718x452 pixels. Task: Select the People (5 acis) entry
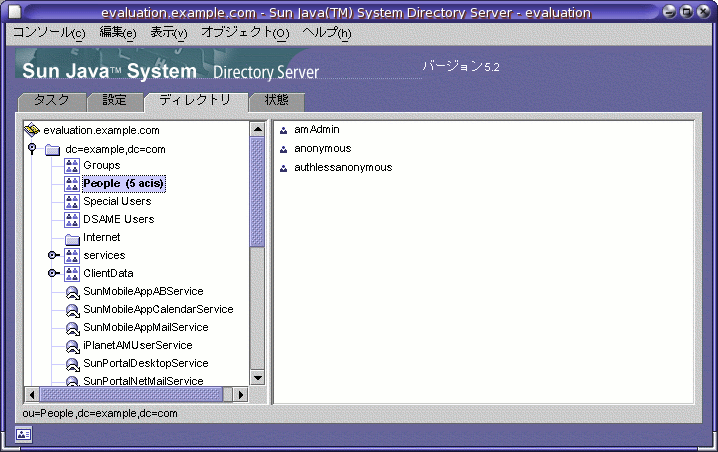tap(124, 184)
